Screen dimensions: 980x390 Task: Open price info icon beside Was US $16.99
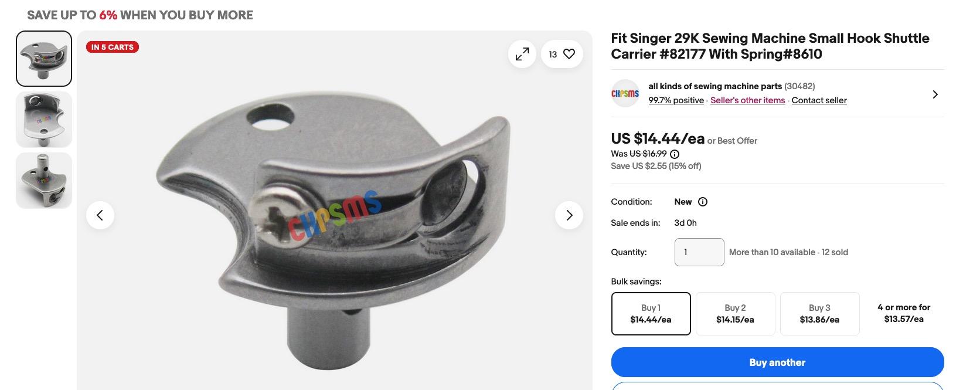point(675,154)
